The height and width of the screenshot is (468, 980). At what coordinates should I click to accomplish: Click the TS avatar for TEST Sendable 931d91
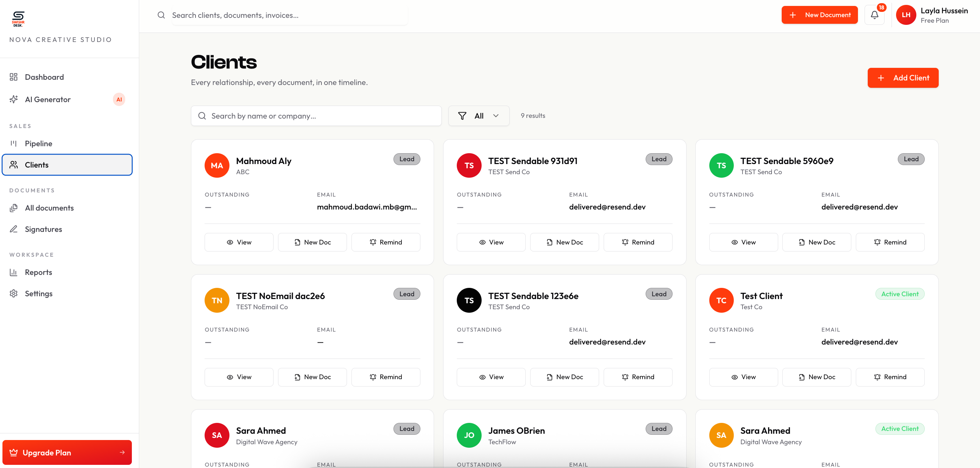pos(469,165)
